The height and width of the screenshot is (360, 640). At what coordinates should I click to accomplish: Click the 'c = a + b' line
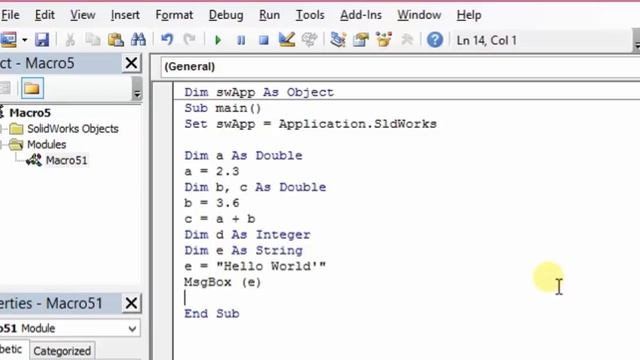point(220,219)
